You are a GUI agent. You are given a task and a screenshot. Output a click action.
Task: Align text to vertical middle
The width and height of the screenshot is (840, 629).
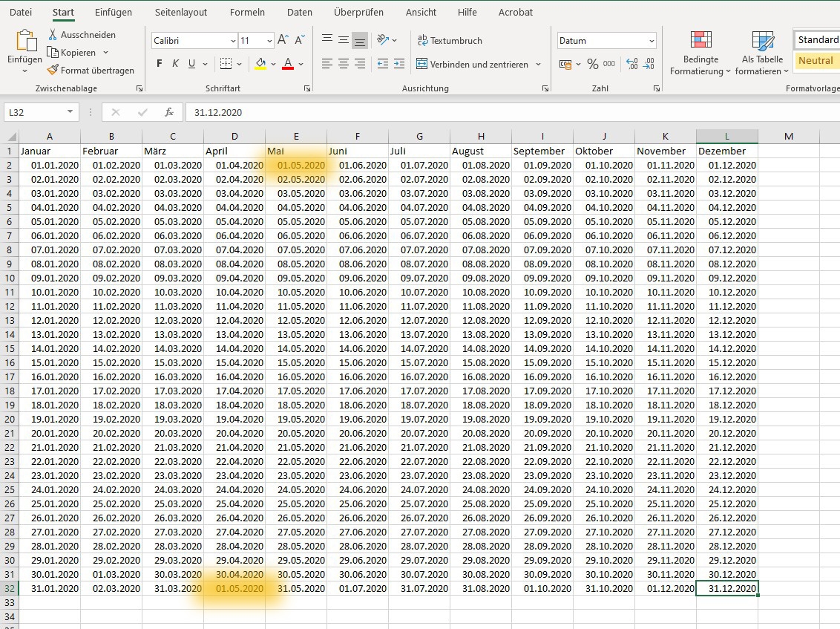[x=344, y=40]
